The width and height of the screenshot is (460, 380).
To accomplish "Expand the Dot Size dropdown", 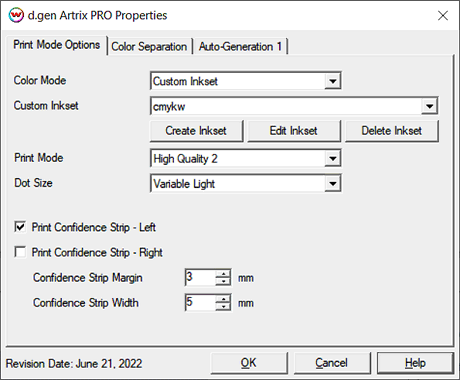I will 333,183.
